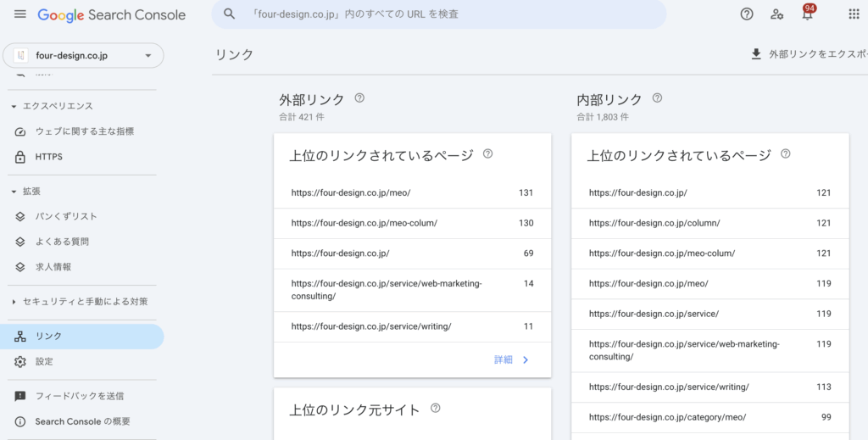Click help icon beside 上位のリンク元サイト
The width and height of the screenshot is (868, 440).
click(x=436, y=408)
